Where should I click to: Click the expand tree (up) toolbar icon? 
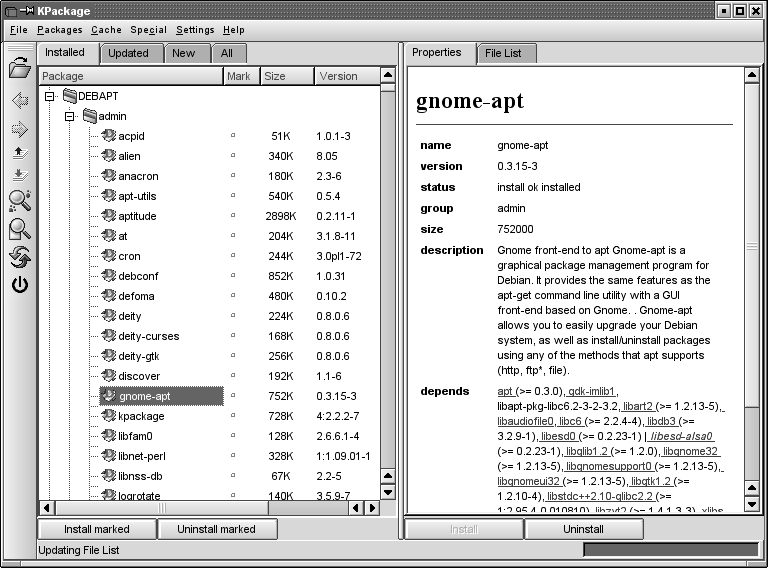pos(20,153)
